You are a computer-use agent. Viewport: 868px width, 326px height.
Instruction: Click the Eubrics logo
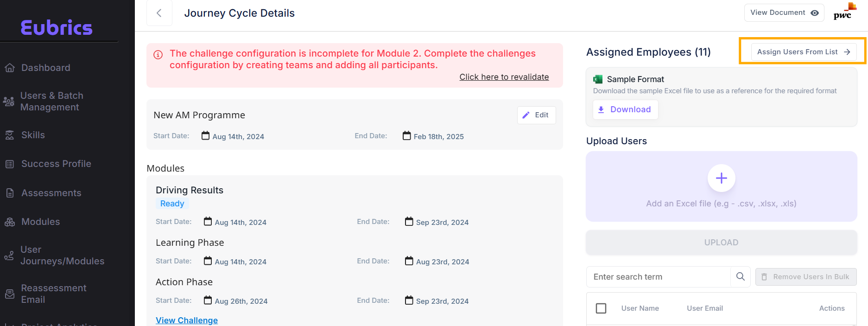click(x=57, y=28)
